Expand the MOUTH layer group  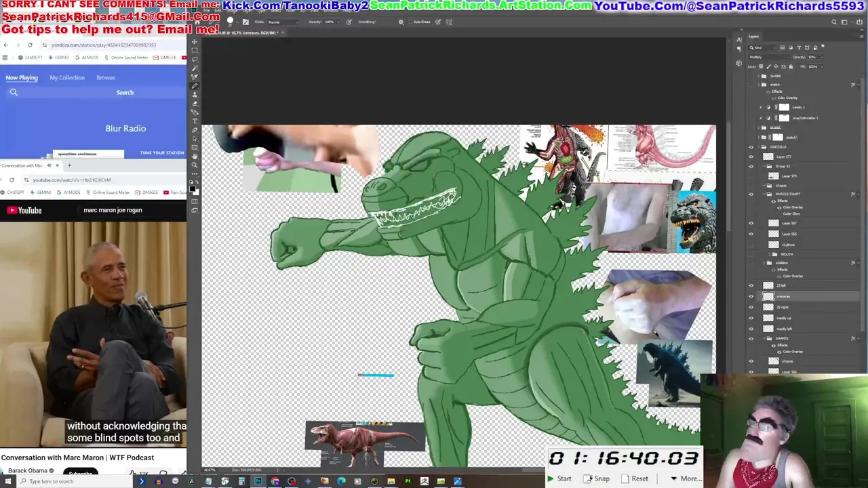(769, 254)
